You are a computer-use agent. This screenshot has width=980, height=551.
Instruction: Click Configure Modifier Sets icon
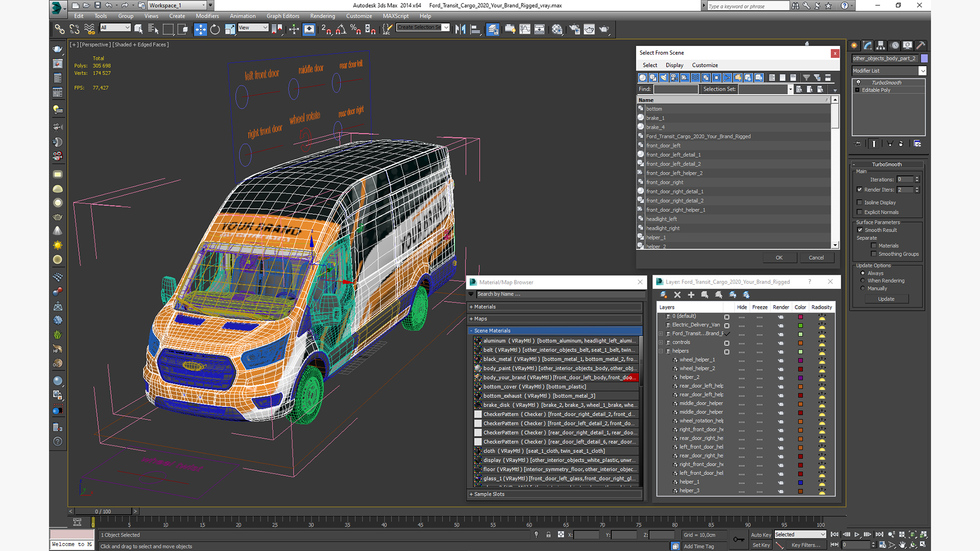[917, 144]
